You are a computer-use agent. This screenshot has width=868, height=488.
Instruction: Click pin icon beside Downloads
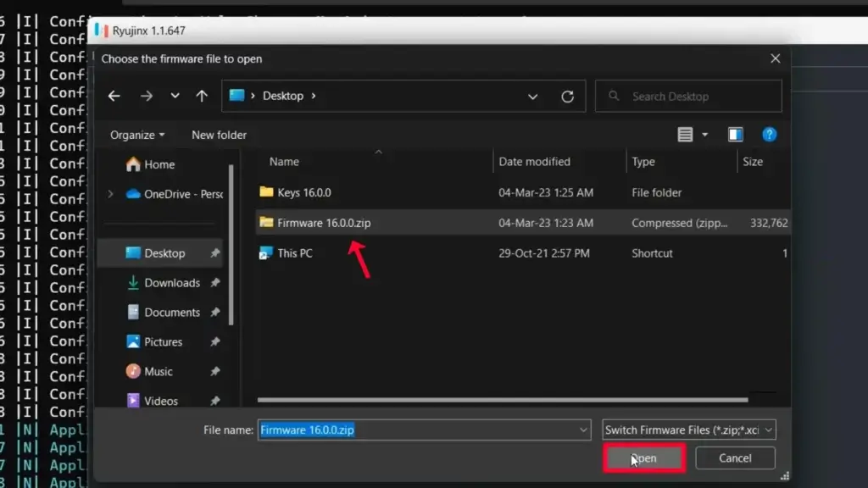pos(214,283)
